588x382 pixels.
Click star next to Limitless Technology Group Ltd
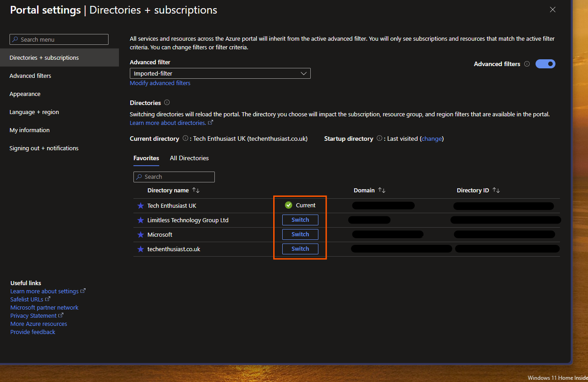click(x=140, y=220)
